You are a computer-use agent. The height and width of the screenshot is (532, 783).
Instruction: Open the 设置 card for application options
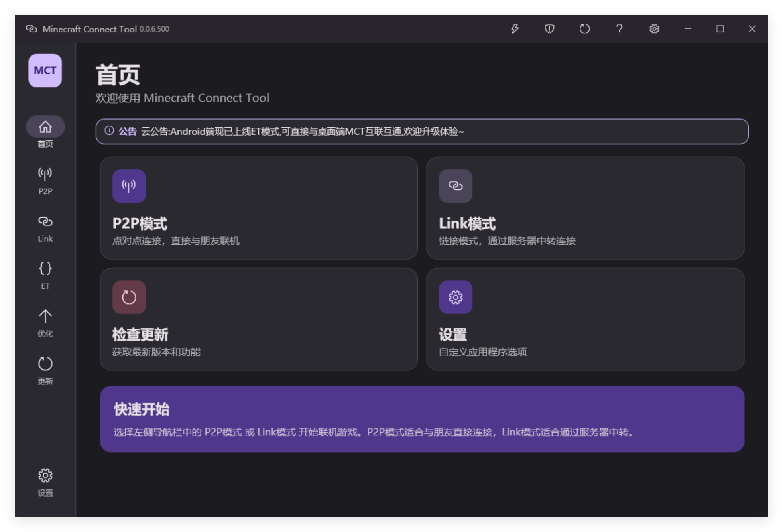click(585, 319)
